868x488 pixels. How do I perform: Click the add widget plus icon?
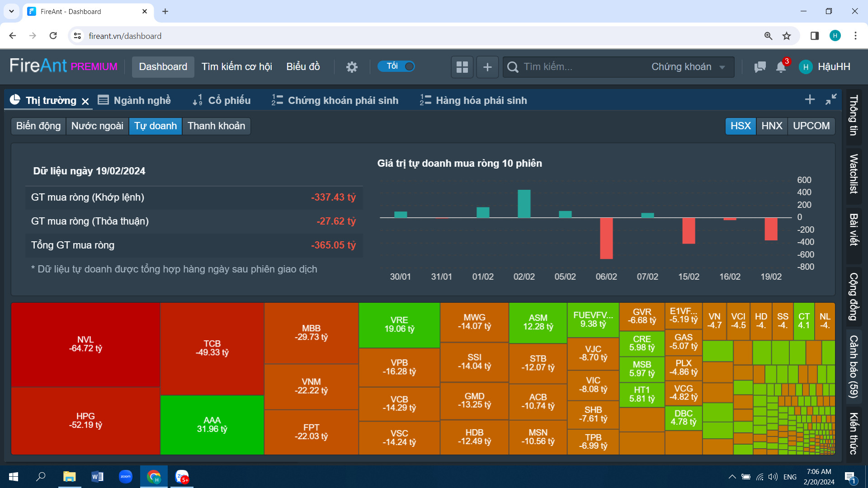[x=487, y=67]
